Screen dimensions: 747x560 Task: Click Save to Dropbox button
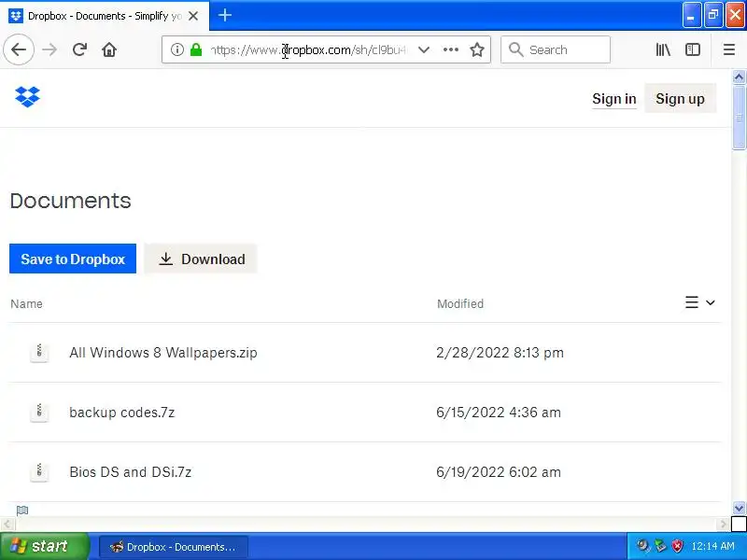(x=73, y=259)
